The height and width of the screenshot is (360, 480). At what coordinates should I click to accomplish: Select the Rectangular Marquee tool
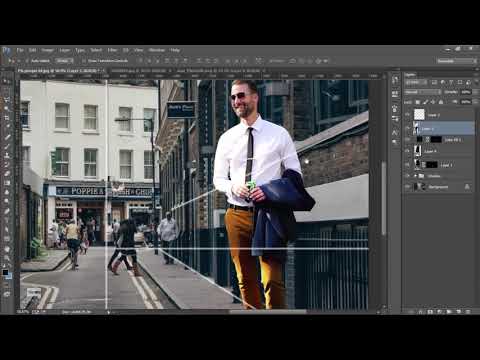pyautogui.click(x=6, y=90)
